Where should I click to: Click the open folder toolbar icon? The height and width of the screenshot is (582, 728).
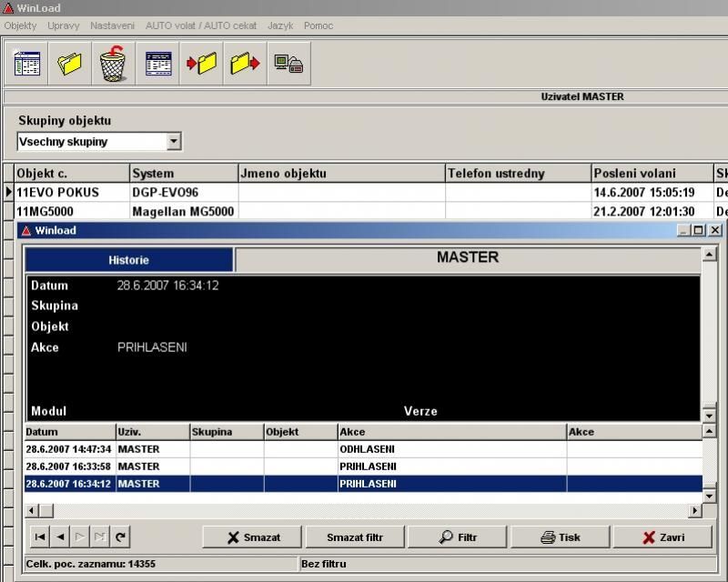coord(70,64)
